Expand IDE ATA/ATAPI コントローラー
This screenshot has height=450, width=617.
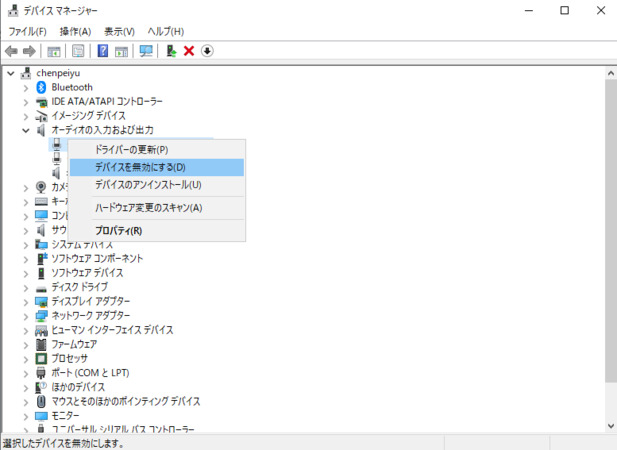tap(26, 102)
